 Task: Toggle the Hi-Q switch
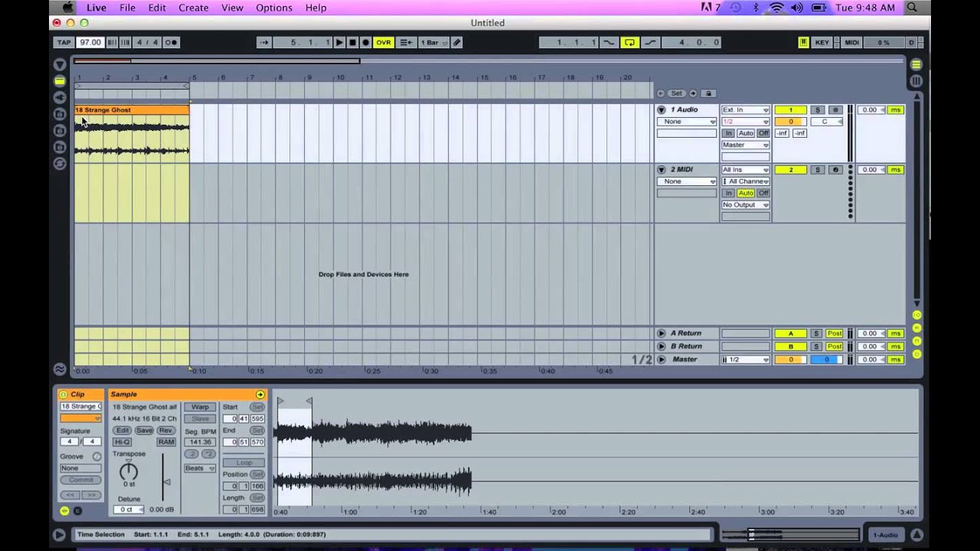pos(122,442)
